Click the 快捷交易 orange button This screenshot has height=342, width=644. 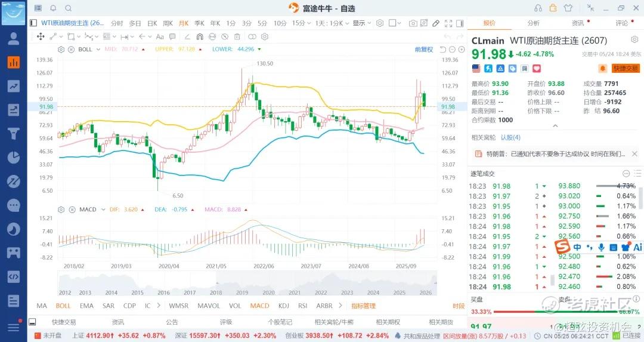click(626, 68)
